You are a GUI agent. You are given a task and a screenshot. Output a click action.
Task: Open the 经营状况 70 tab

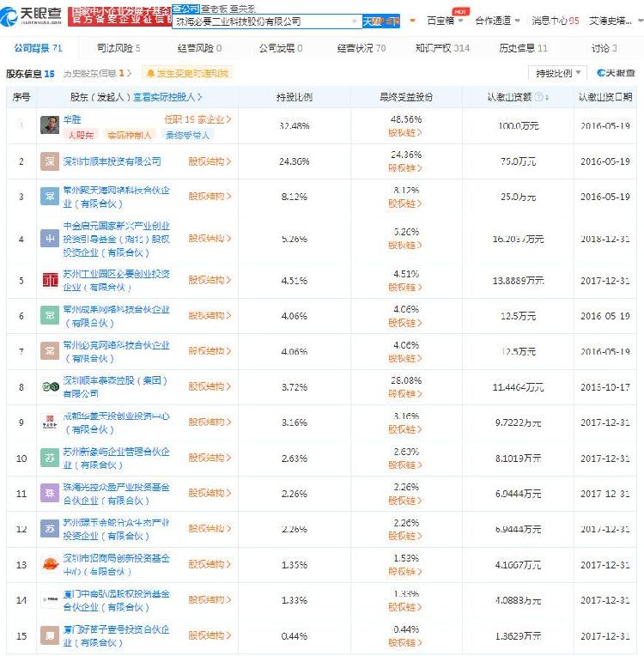(x=361, y=48)
